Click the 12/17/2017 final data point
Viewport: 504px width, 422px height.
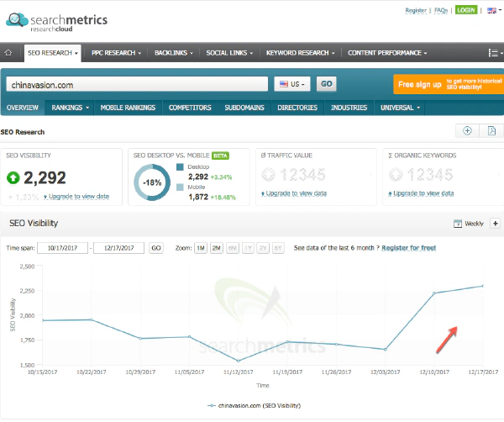tap(483, 286)
